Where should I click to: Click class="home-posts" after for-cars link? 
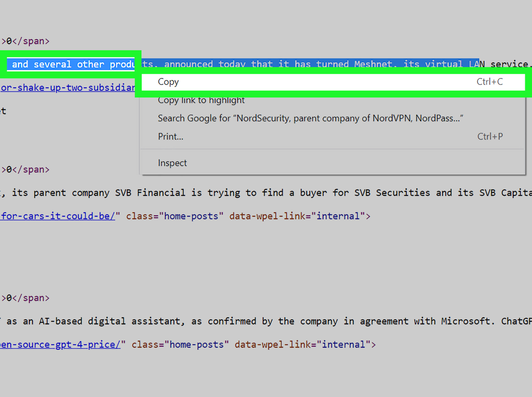point(175,216)
